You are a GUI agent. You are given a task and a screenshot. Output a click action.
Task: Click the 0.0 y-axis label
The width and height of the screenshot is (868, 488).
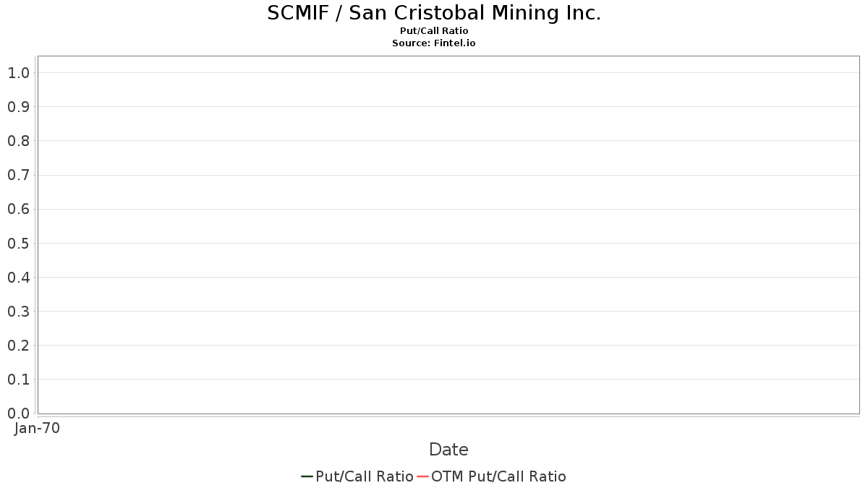[x=18, y=414]
